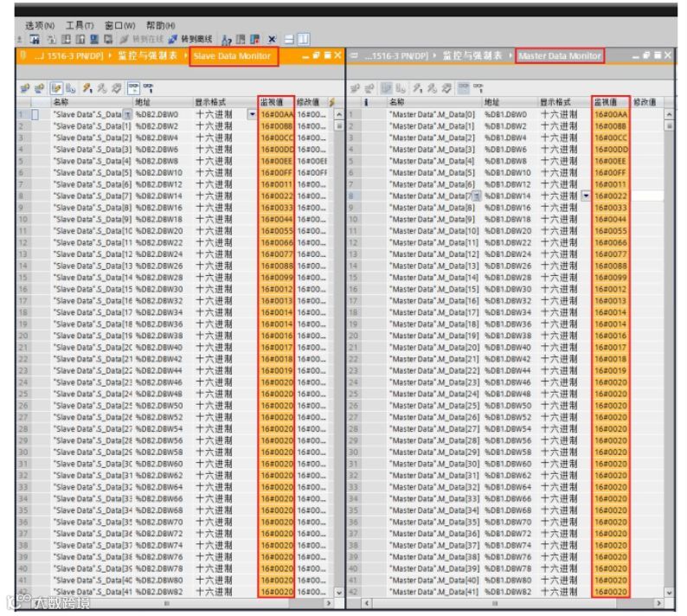The image size is (687, 616).
Task: Expand breadcrumb arrow before 监控与强制表 in master window
Action: coord(434,55)
